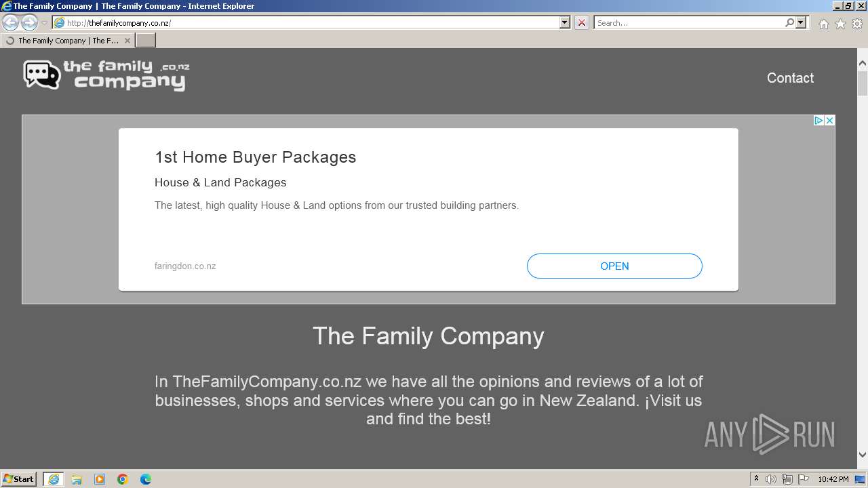This screenshot has width=868, height=488.
Task: Click the 10:42 PM clock
Action: point(833,479)
